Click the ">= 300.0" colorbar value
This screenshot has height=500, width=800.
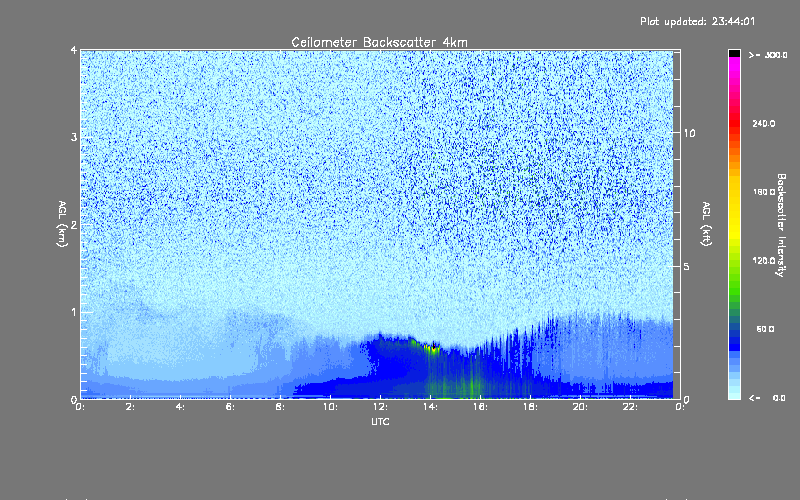click(768, 55)
